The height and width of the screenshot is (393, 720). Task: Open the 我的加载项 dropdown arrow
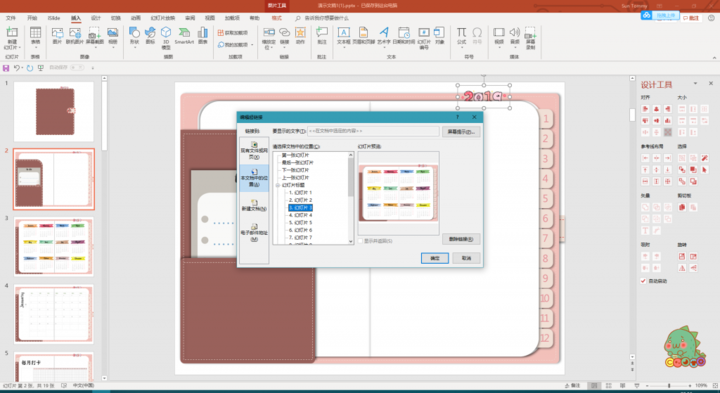[252, 45]
